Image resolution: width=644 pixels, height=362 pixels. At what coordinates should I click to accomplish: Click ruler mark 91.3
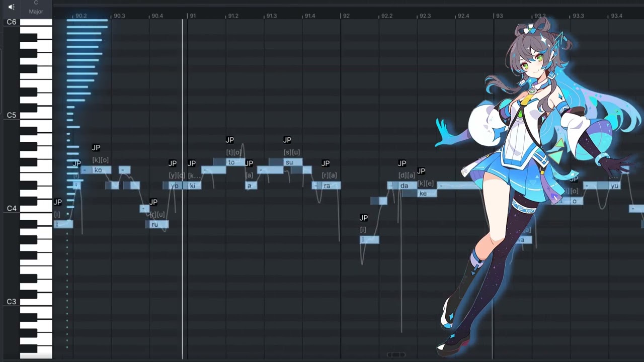[x=271, y=16]
